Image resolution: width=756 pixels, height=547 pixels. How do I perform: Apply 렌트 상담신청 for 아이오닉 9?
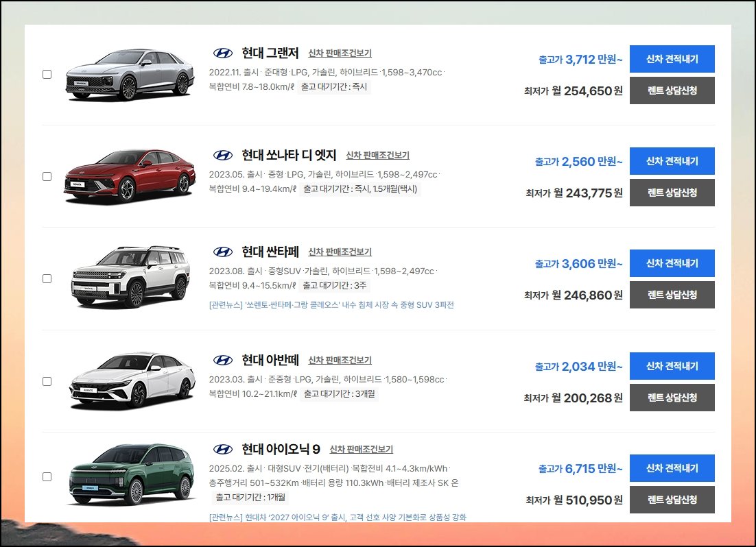pyautogui.click(x=672, y=499)
